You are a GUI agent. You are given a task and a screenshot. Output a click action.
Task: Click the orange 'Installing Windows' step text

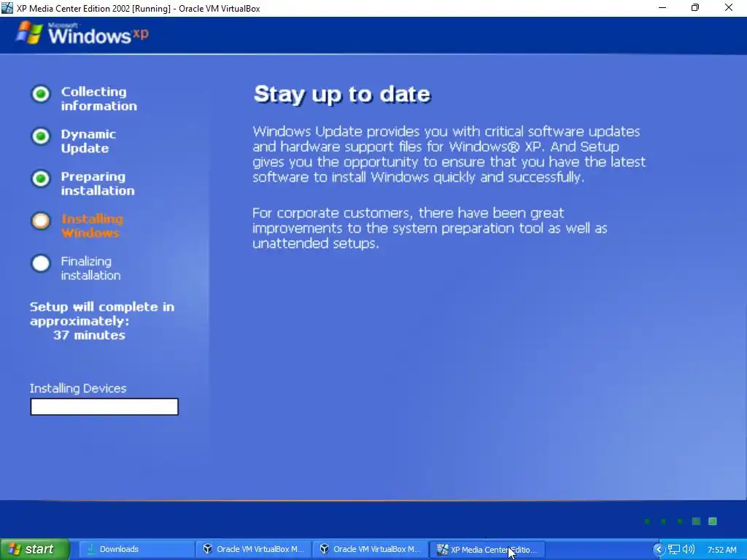(x=92, y=226)
